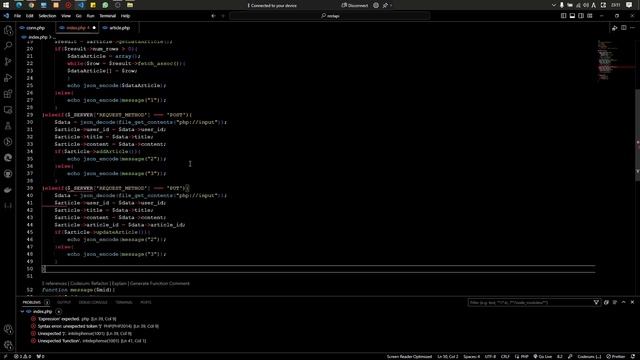
Task: Click Prettier in the status bar
Action: click(616, 356)
